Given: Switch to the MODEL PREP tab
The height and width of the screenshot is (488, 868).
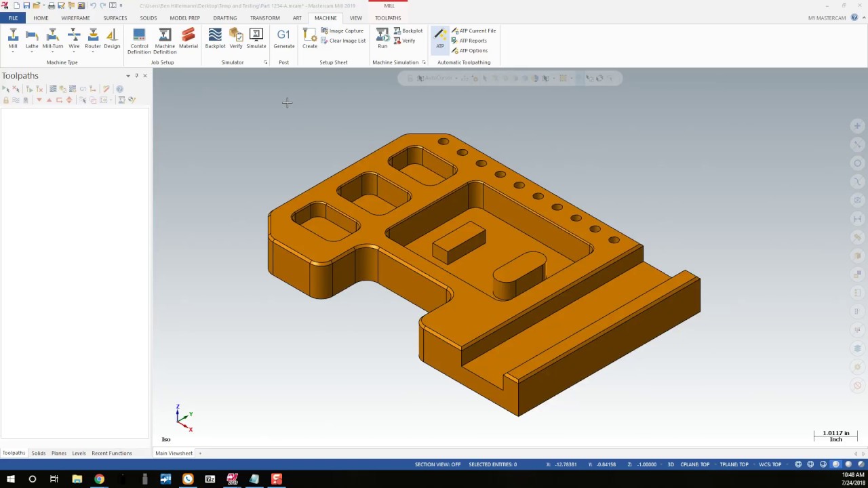Looking at the screenshot, I should (x=184, y=18).
